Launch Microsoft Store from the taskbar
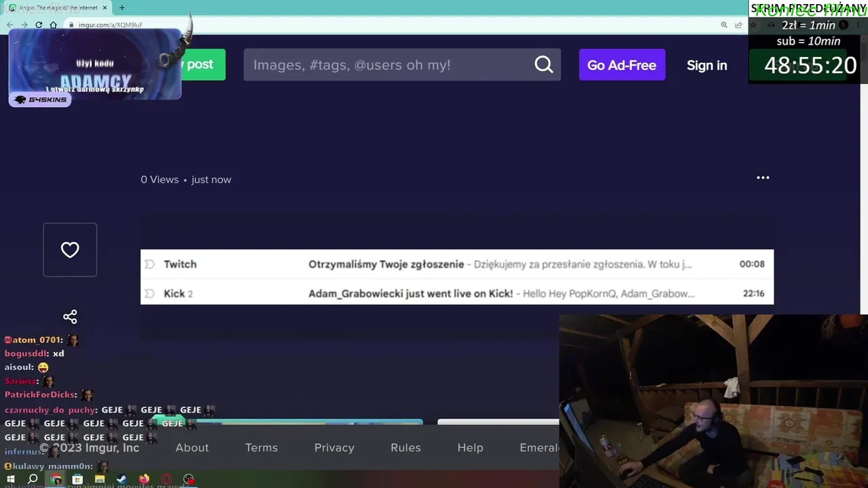 click(x=77, y=479)
